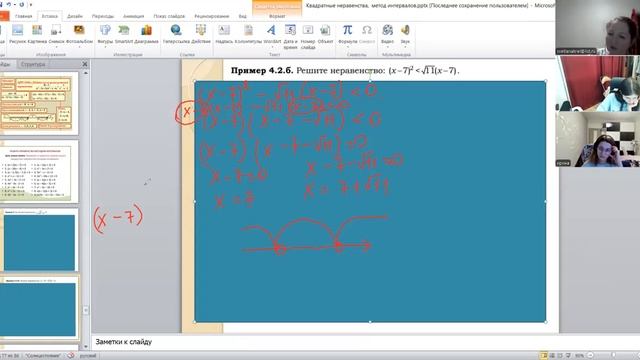Insert a Надпись text box
This screenshot has height=360, width=640.
tap(224, 33)
